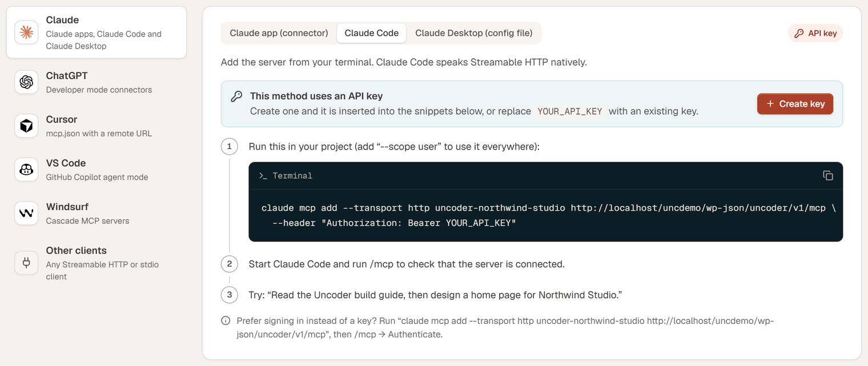Open Claude Desktop (config file) tab
This screenshot has width=868, height=366.
(x=474, y=33)
